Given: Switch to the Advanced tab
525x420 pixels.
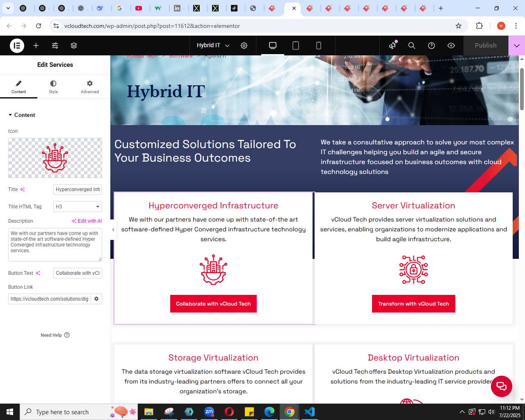Looking at the screenshot, I should tap(90, 87).
